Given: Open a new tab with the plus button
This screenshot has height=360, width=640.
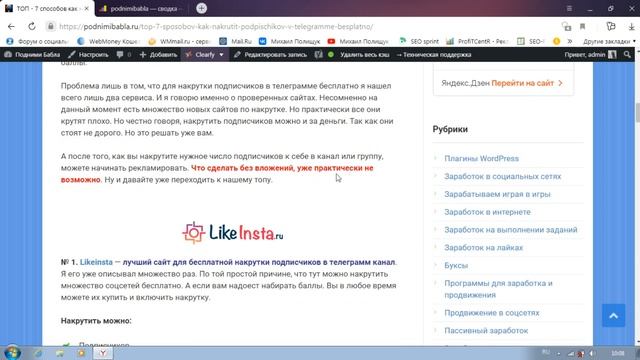Looking at the screenshot, I should [201, 8].
